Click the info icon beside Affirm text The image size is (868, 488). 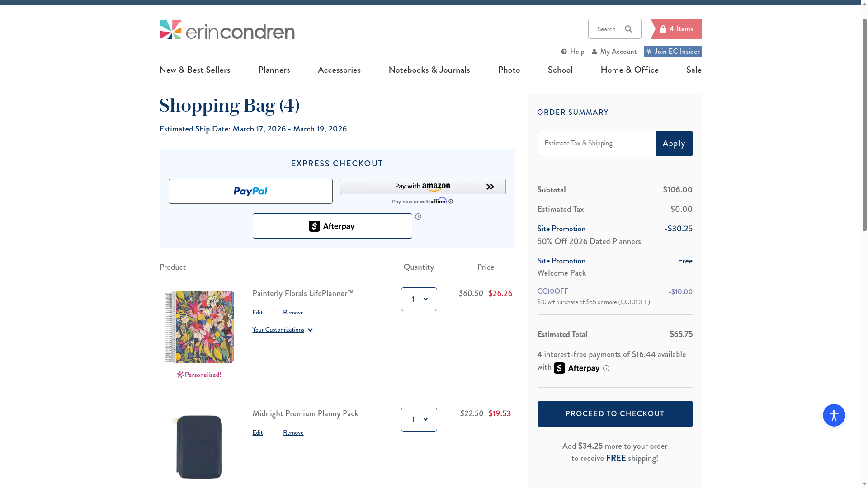pos(451,202)
